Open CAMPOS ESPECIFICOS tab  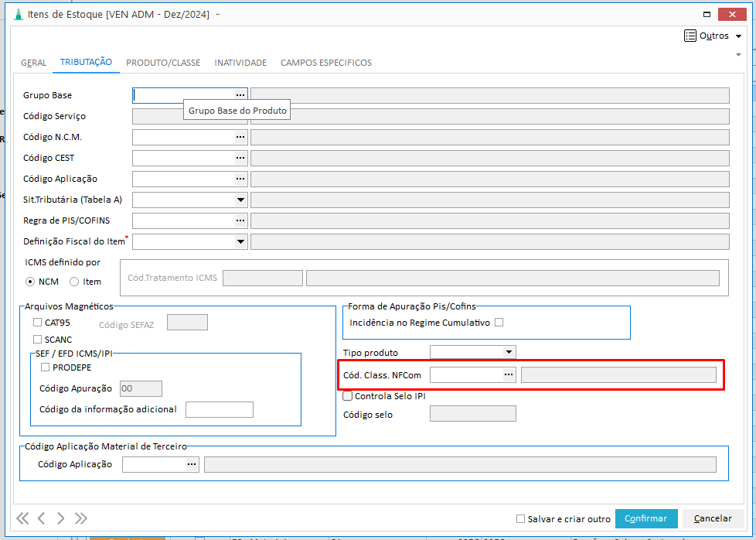326,63
